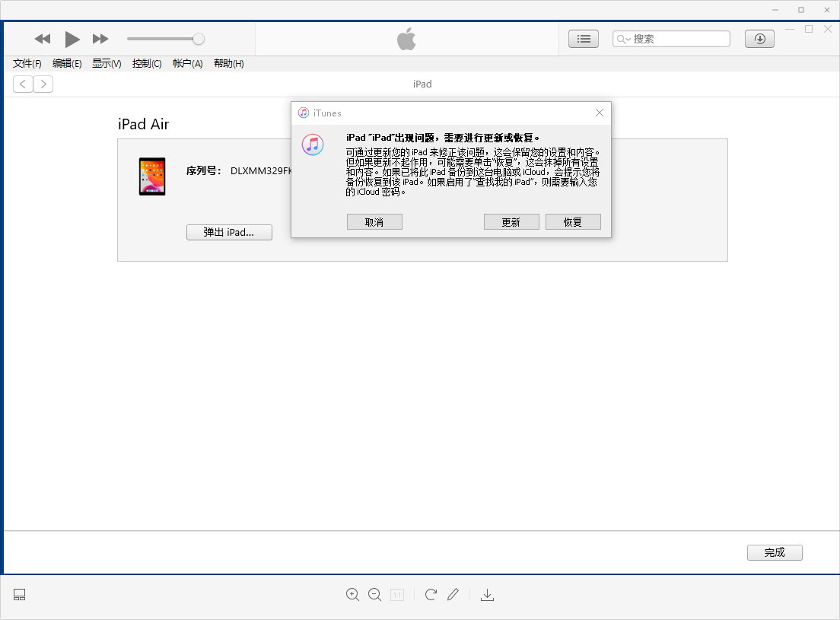Click the serial number DLXMM329FK text
This screenshot has height=620, width=840.
click(261, 171)
